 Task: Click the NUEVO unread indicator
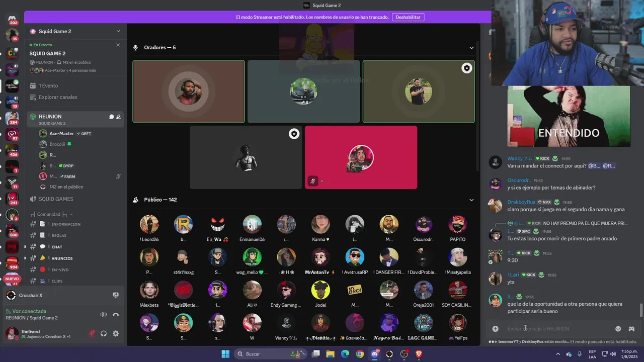pyautogui.click(x=12, y=279)
